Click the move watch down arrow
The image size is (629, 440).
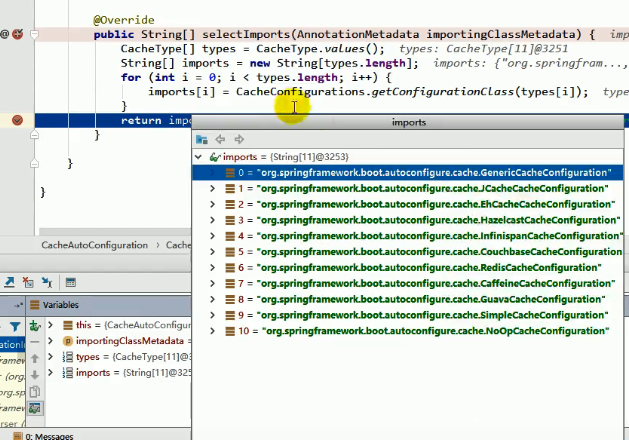point(35,375)
